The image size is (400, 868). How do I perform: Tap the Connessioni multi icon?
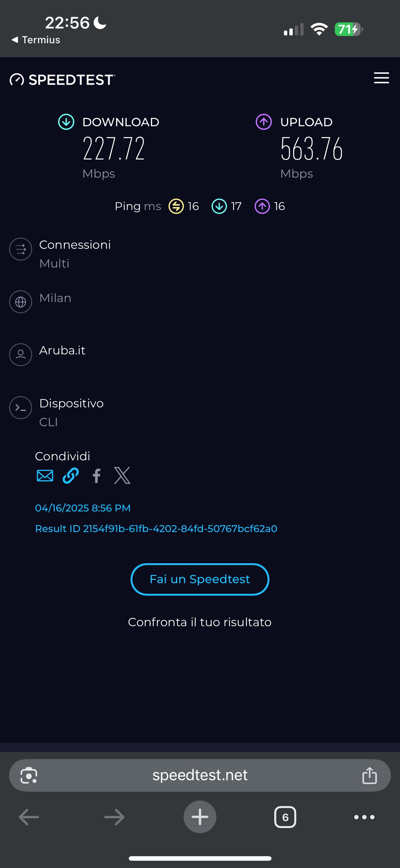21,249
